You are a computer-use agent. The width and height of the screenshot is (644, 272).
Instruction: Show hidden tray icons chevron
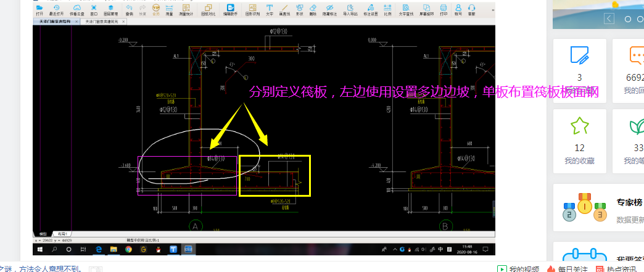[395, 249]
